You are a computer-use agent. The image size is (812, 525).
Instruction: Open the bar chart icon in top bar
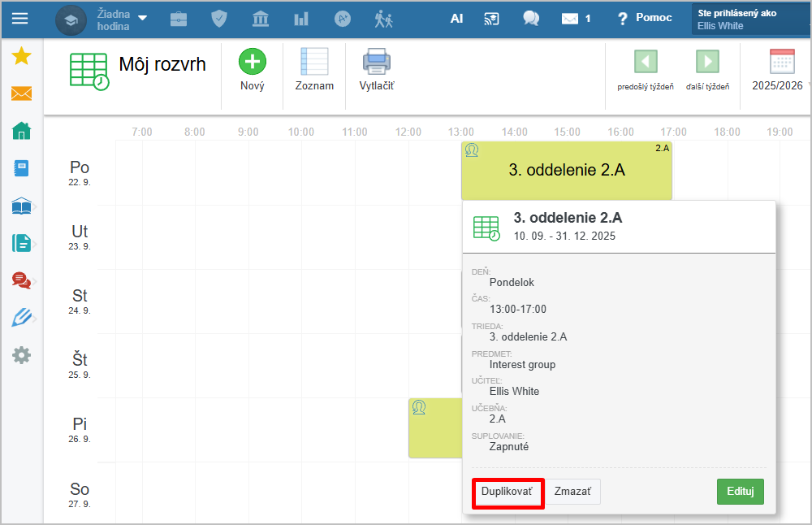click(301, 19)
